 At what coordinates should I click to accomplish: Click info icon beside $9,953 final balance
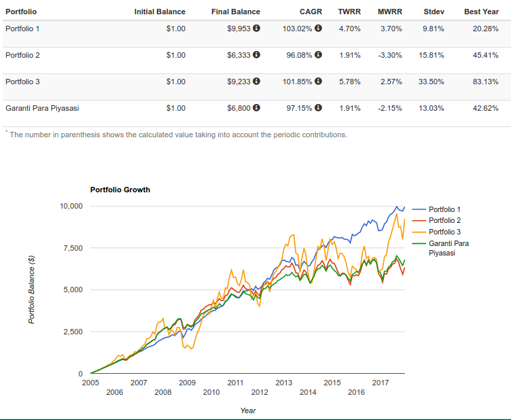coord(256,28)
